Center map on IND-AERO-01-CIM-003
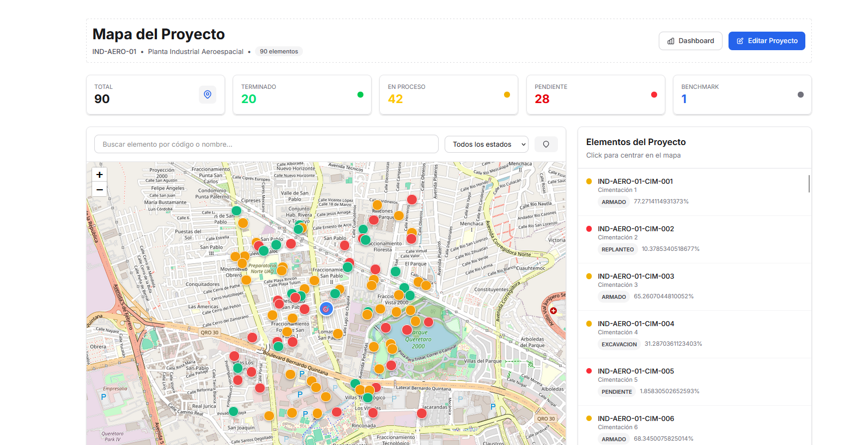The width and height of the screenshot is (868, 445). pyautogui.click(x=636, y=276)
